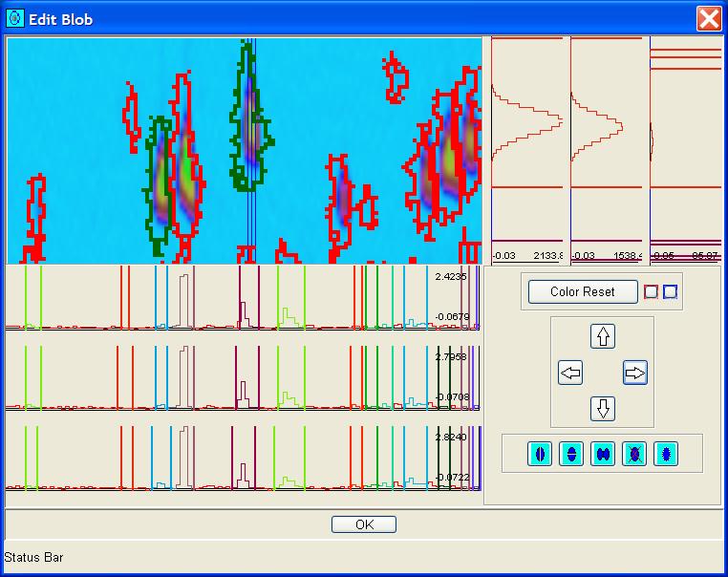Confirm with the OK button
Screen dimensions: 728x577
(x=363, y=524)
